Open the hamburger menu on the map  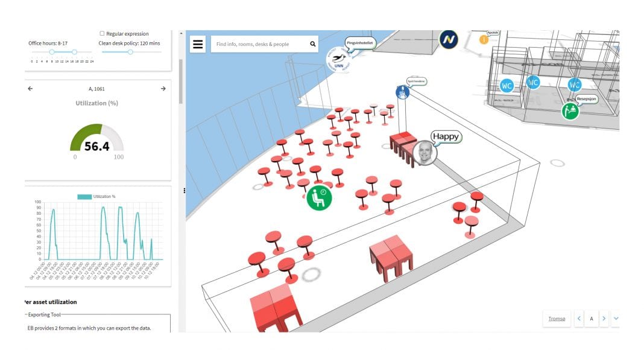198,44
